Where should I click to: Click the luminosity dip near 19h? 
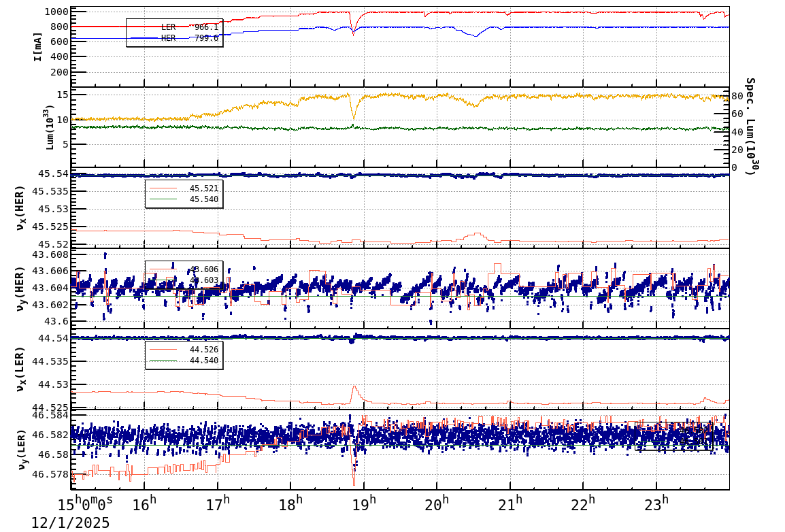354,118
